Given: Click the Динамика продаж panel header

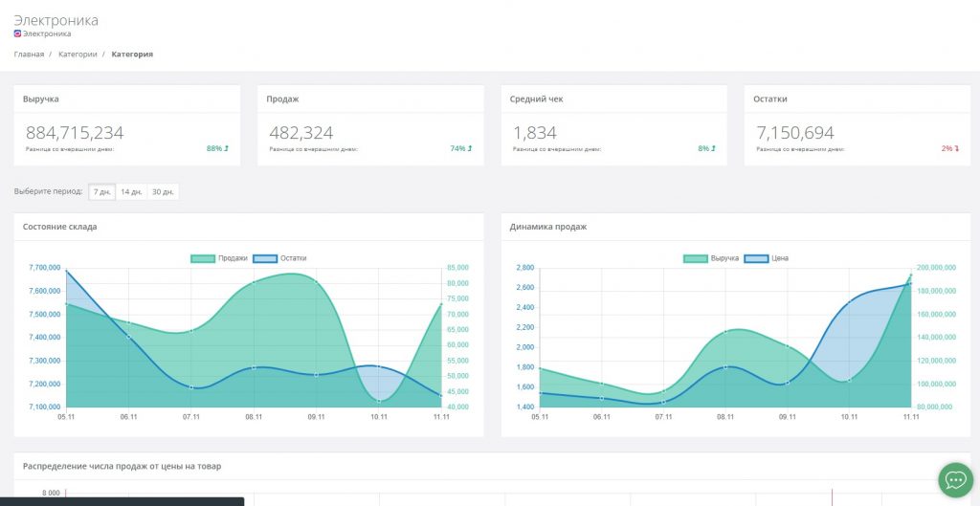Looking at the screenshot, I should tap(548, 227).
